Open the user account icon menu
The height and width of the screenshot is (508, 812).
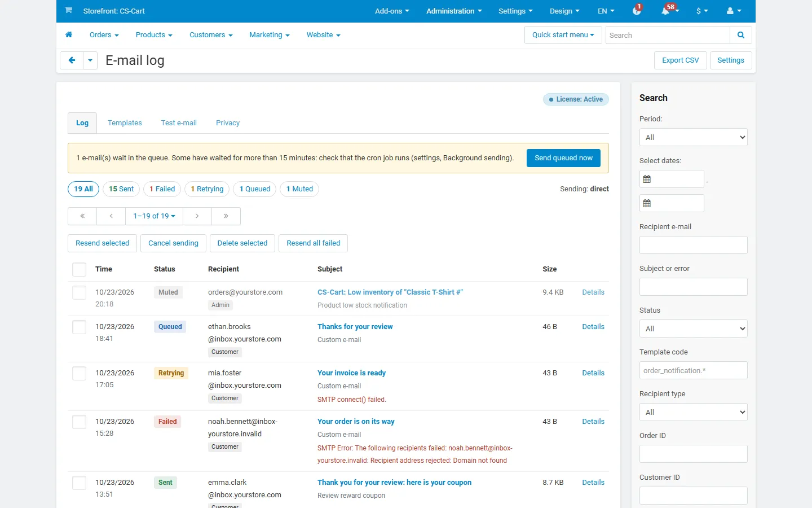[x=734, y=11]
